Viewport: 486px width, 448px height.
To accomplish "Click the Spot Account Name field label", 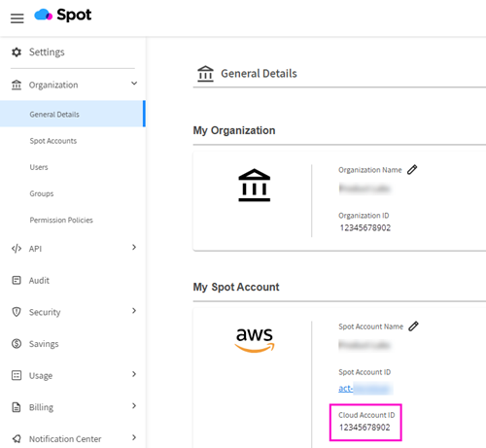I will (371, 327).
